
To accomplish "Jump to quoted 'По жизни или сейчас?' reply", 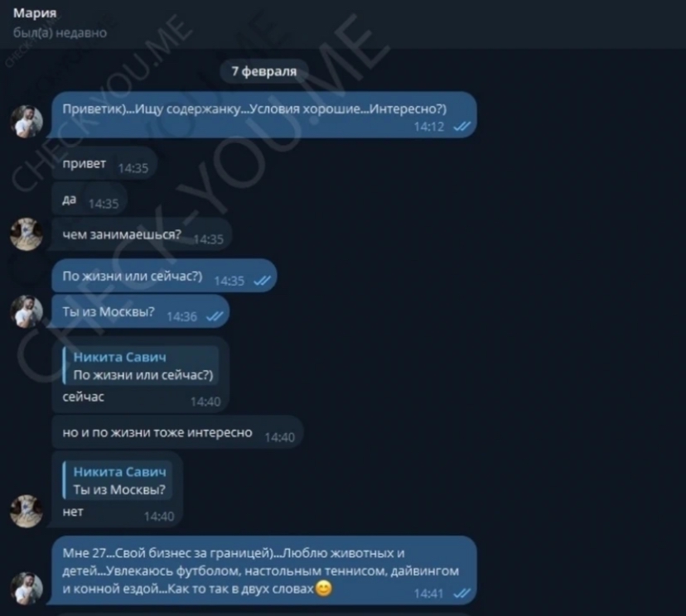I will click(x=141, y=366).
